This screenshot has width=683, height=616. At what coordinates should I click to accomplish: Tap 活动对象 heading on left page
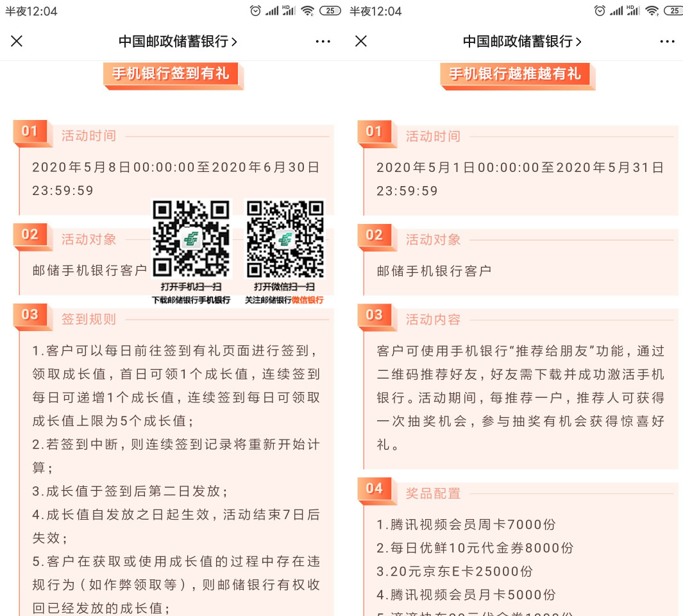(x=89, y=239)
